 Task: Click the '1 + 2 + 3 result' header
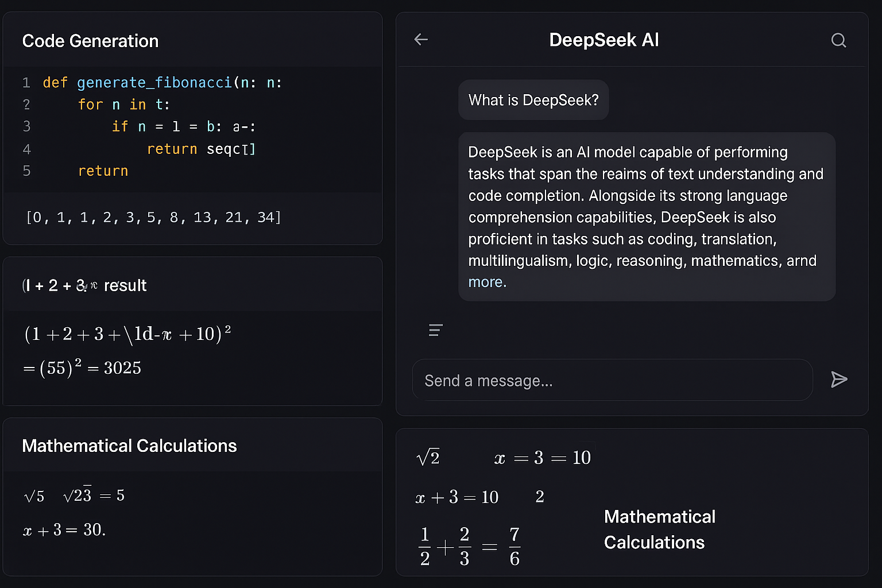[84, 285]
